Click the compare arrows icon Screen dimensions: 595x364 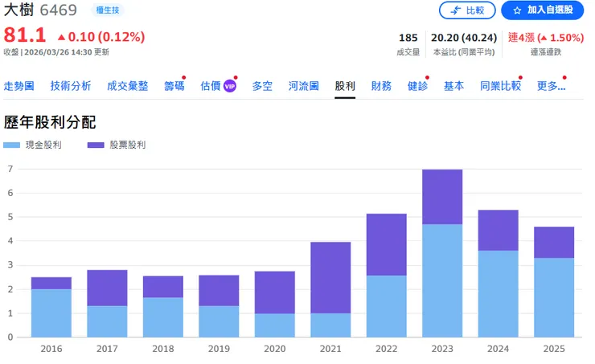[455, 10]
